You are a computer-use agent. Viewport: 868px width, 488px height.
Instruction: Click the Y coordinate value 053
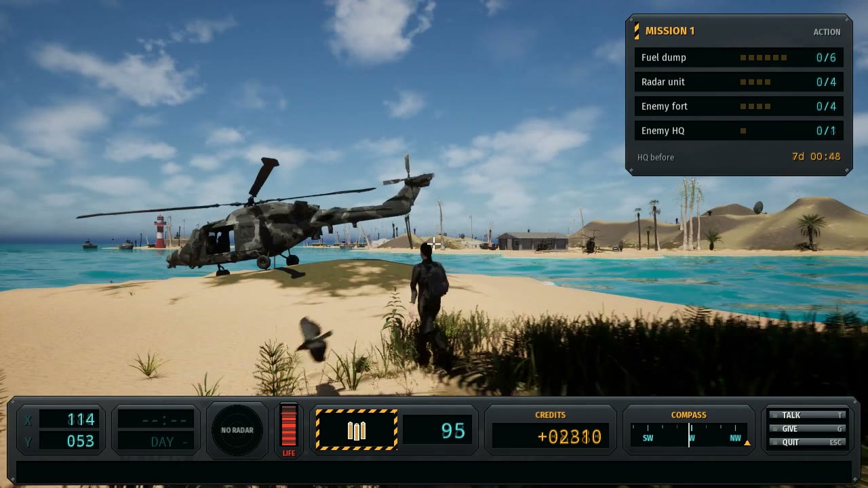(81, 441)
